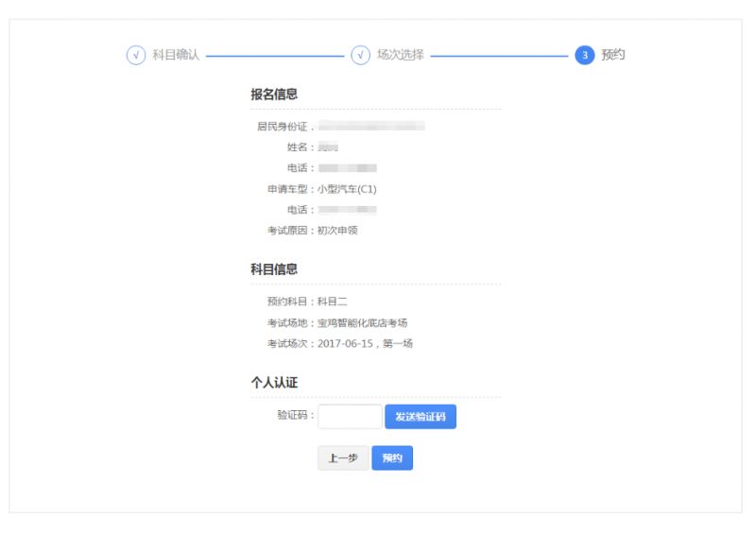The height and width of the screenshot is (535, 756).
Task: Select the 预约 step label in progress bar
Action: point(613,55)
